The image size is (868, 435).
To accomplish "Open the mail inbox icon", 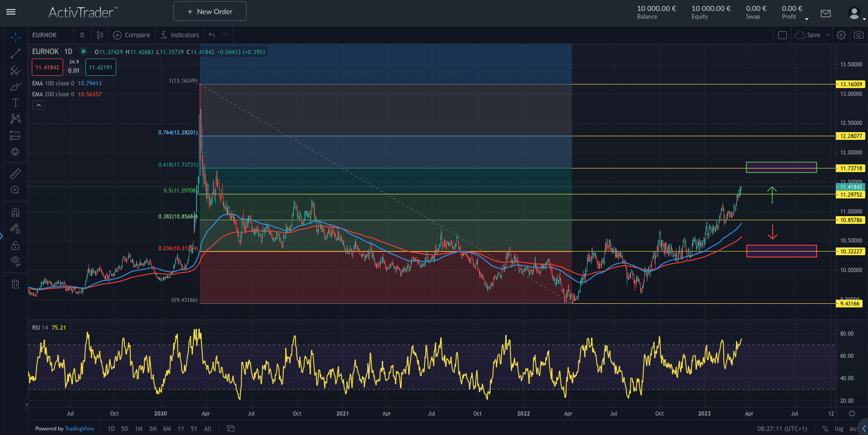I will point(826,14).
